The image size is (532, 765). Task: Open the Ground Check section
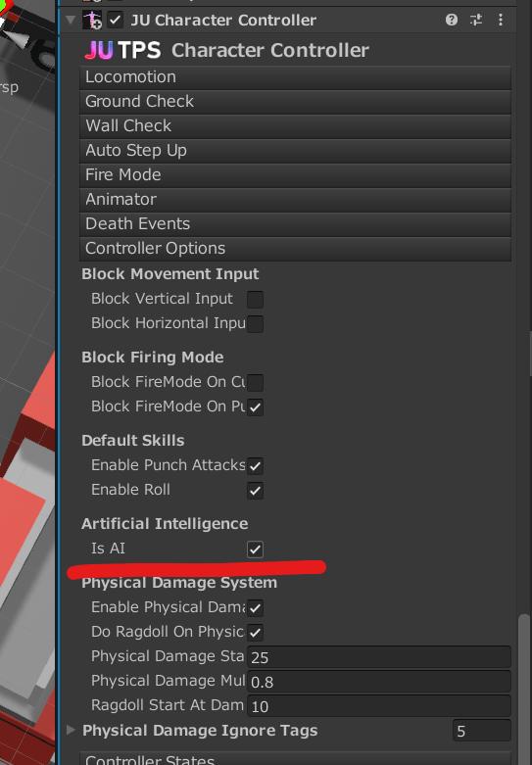click(295, 102)
